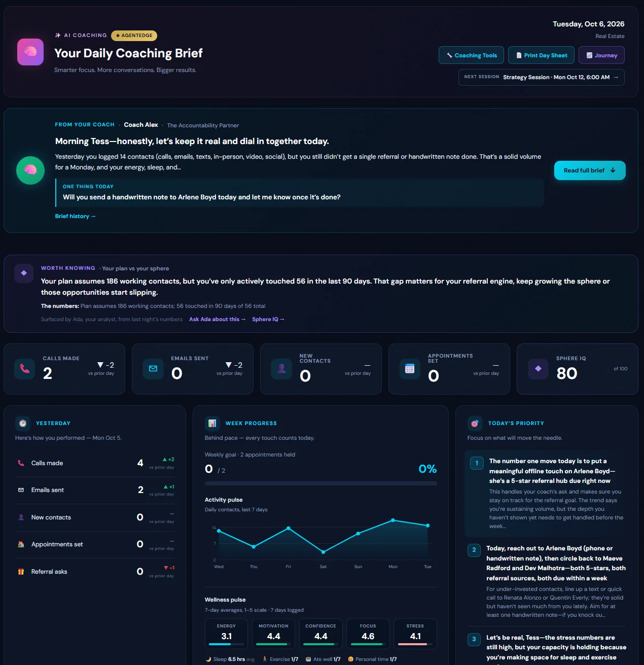Click the Sphere IQ score 80

tap(567, 373)
